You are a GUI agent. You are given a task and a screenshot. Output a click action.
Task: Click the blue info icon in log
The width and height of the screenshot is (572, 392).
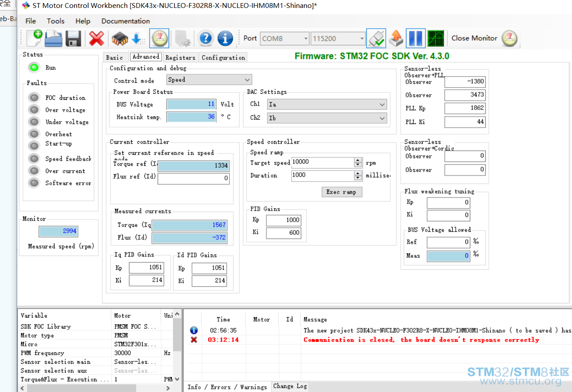tap(194, 330)
